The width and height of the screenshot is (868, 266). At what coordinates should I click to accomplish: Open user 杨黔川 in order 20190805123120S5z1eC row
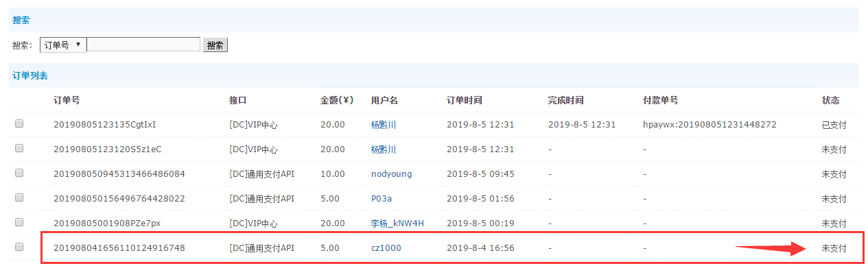pyautogui.click(x=384, y=149)
